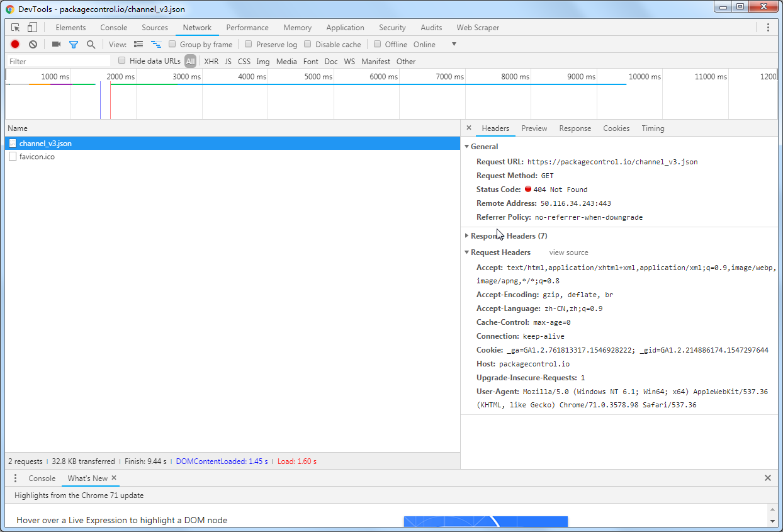
Task: Select the favicon.ico request row
Action: pyautogui.click(x=232, y=157)
